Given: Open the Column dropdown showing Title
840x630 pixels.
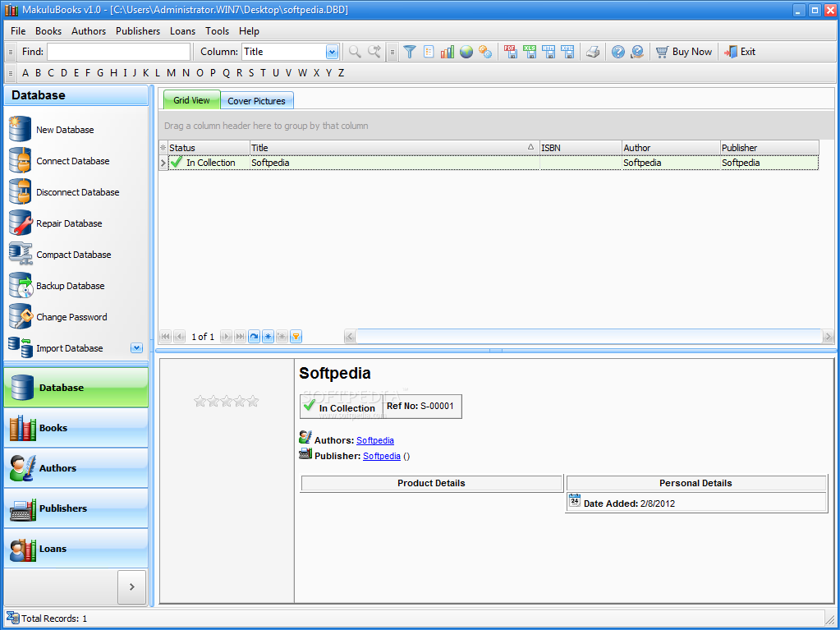Looking at the screenshot, I should pos(333,52).
